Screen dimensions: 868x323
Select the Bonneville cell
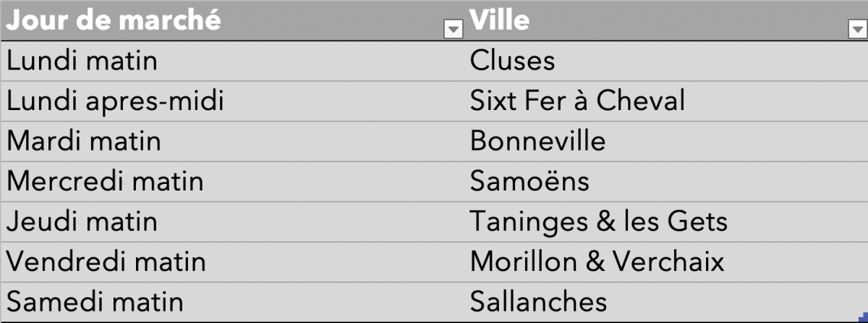[666, 141]
